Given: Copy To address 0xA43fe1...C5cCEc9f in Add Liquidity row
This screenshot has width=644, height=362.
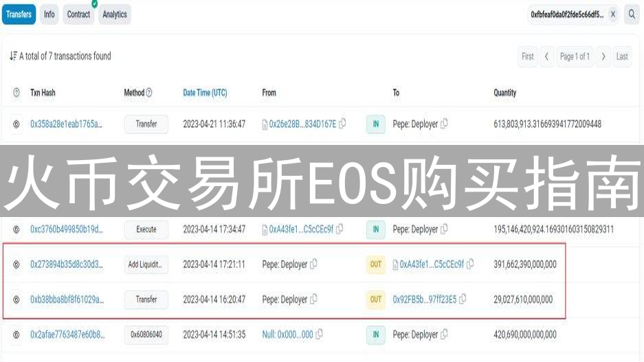Looking at the screenshot, I should coord(470,264).
